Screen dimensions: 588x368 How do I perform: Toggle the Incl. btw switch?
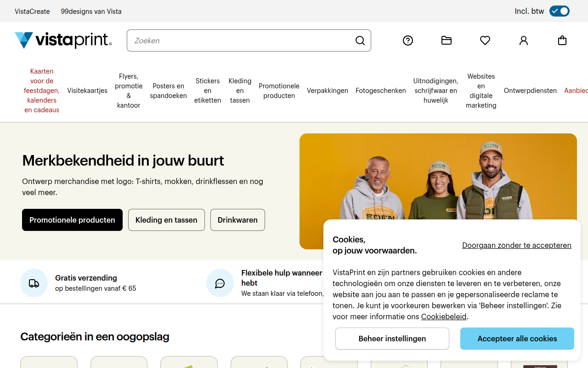(560, 11)
